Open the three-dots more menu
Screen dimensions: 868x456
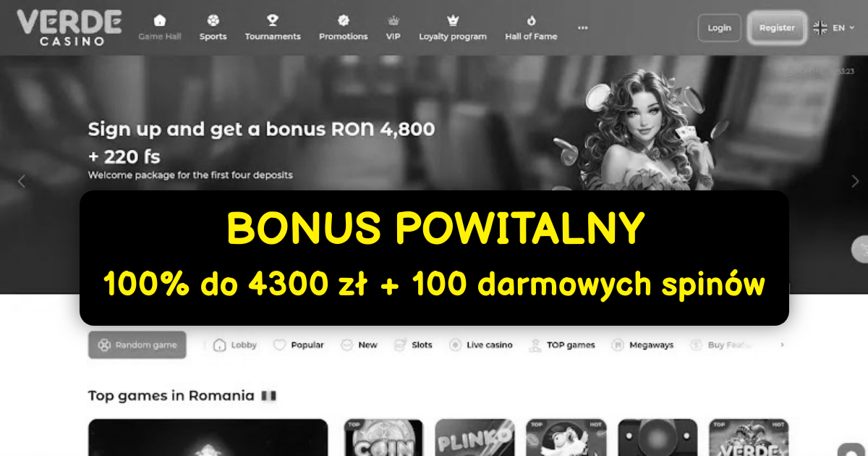pyautogui.click(x=583, y=28)
